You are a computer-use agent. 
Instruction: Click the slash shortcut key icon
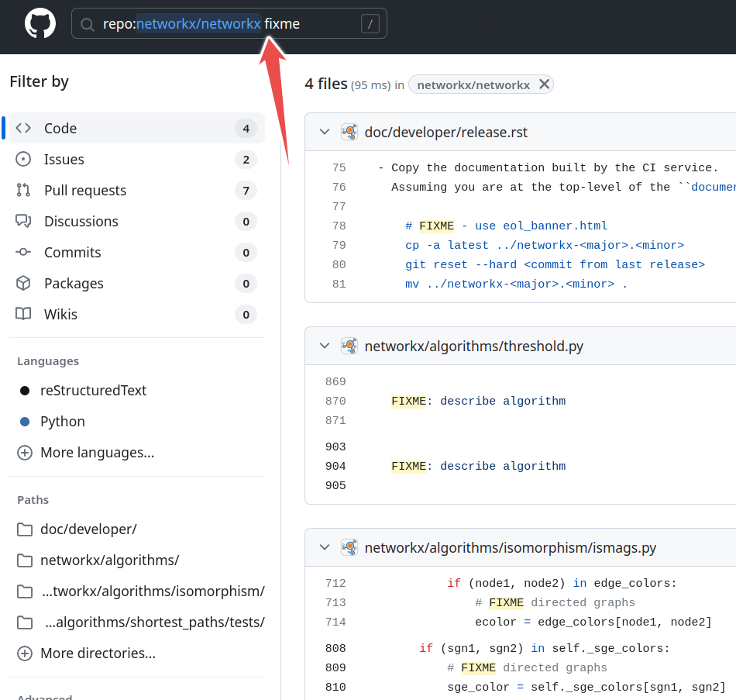pyautogui.click(x=370, y=23)
